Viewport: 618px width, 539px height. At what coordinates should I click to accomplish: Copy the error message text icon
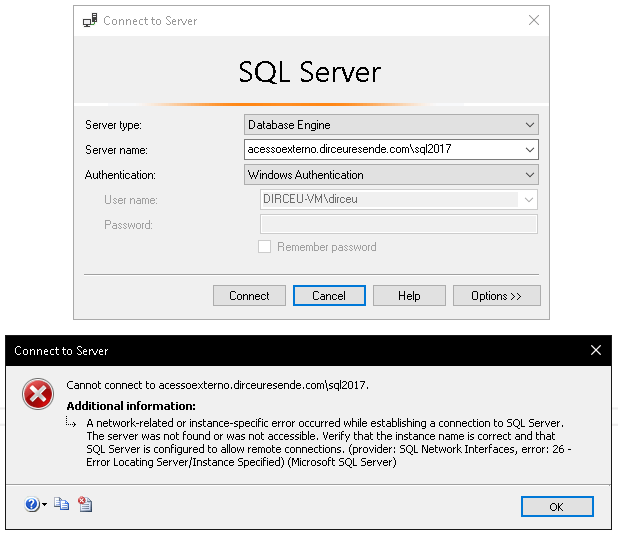(x=62, y=505)
